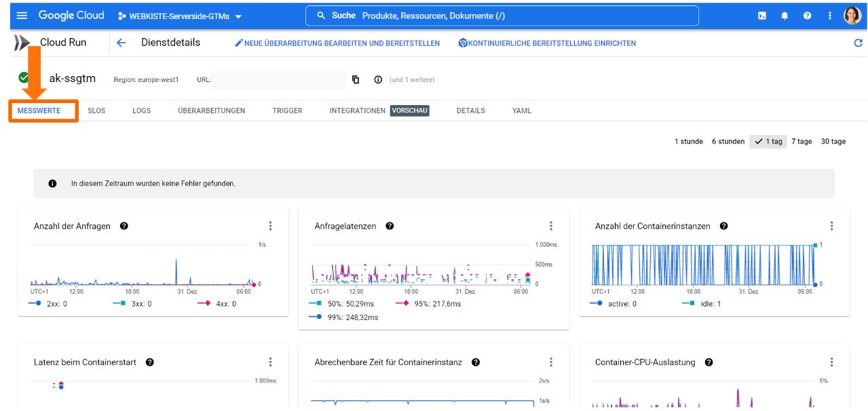Open the Anfragelatenzen chart options menu
868x411 pixels.
[551, 226]
